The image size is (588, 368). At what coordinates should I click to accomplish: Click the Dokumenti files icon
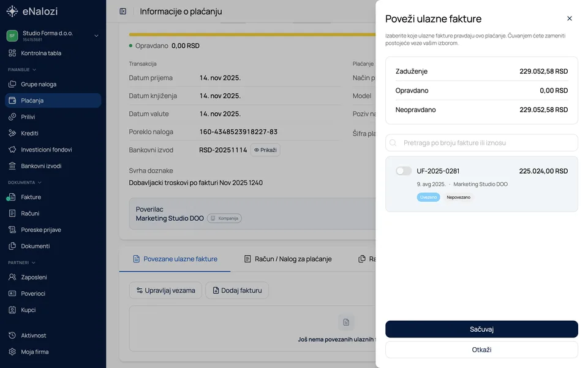coord(12,246)
